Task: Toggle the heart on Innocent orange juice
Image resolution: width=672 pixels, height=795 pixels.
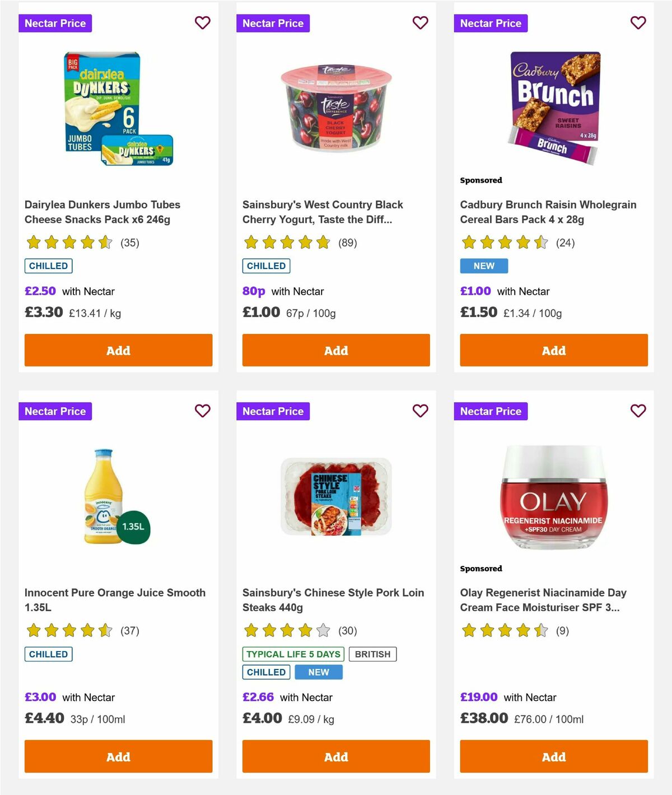Action: (202, 411)
